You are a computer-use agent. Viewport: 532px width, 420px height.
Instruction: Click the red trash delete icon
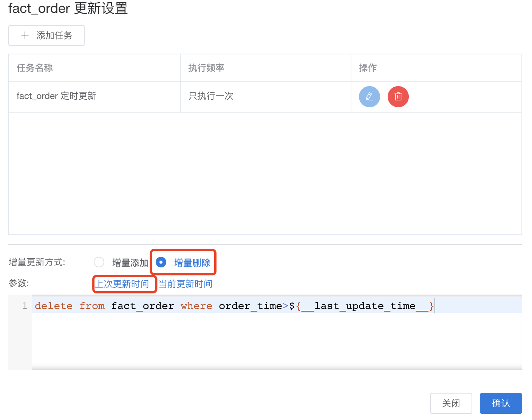(x=398, y=97)
